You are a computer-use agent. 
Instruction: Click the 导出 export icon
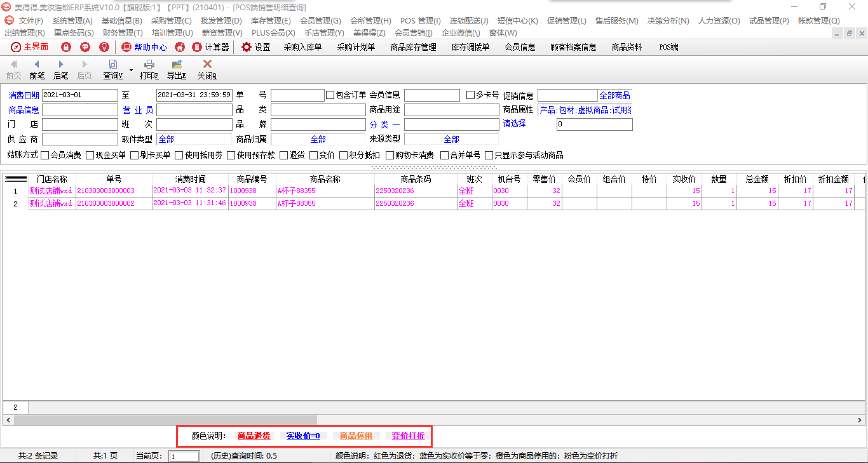click(177, 64)
